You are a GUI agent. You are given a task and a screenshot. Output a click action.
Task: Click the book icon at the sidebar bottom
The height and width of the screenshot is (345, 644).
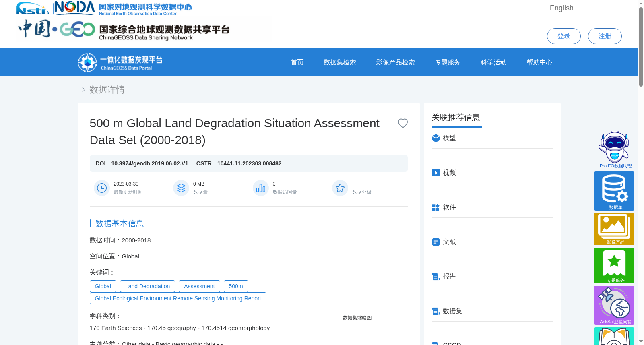(x=614, y=337)
